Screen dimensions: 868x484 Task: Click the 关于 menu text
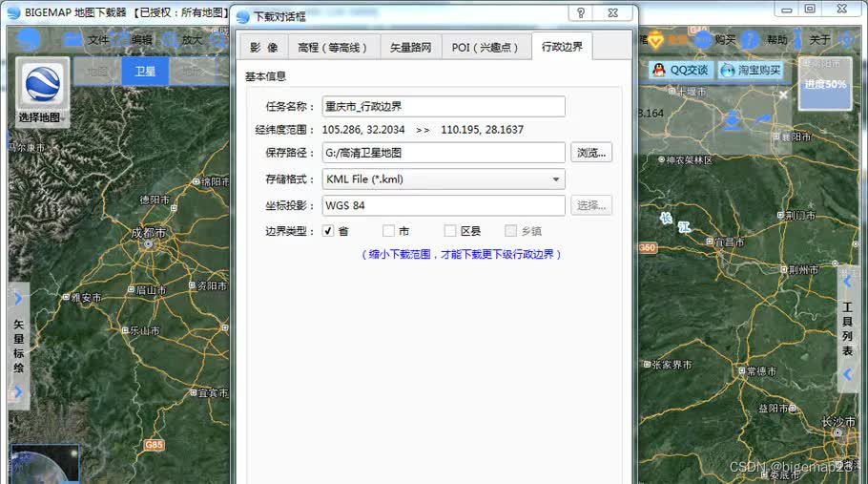820,40
